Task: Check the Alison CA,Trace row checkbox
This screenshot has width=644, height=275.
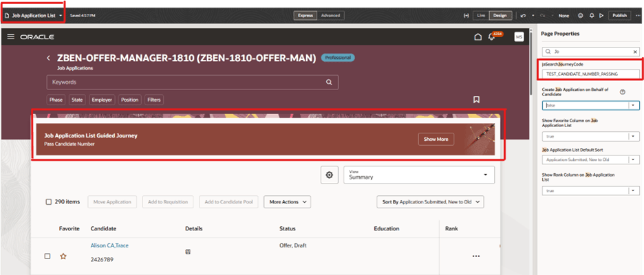Action: (47, 256)
